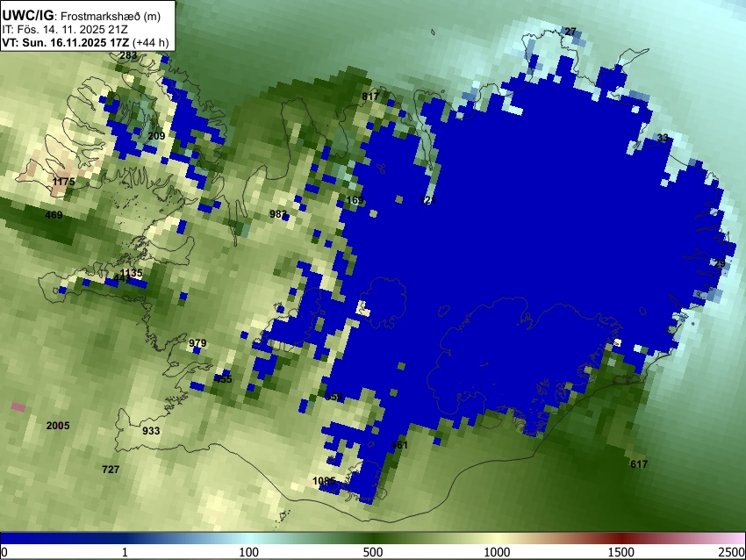
Task: Click the color scale label 1500
Action: [x=621, y=552]
